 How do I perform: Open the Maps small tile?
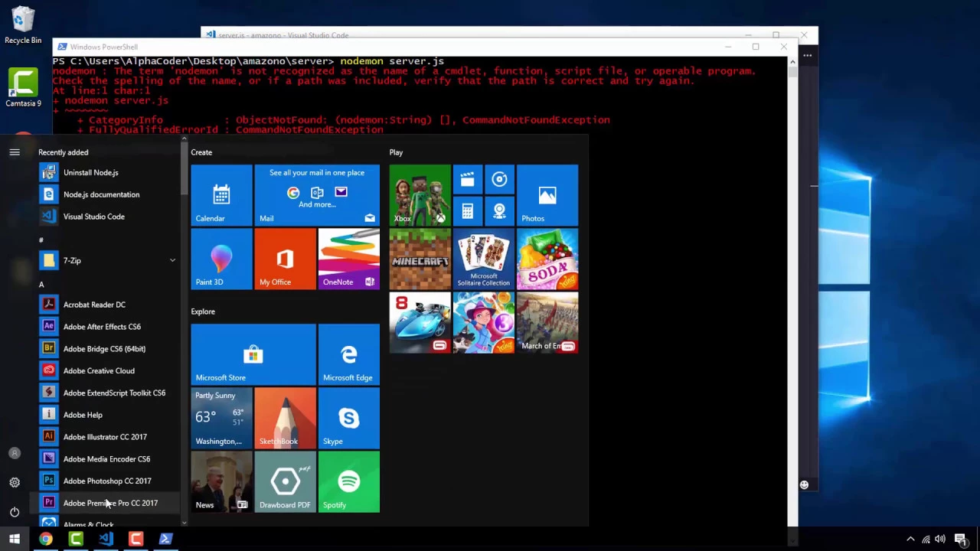pyautogui.click(x=499, y=211)
